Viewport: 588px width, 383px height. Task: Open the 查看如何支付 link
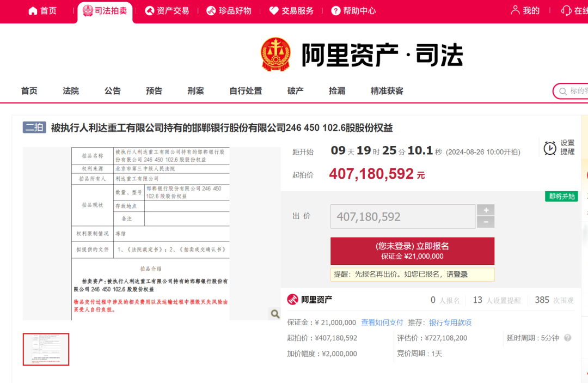pyautogui.click(x=382, y=322)
